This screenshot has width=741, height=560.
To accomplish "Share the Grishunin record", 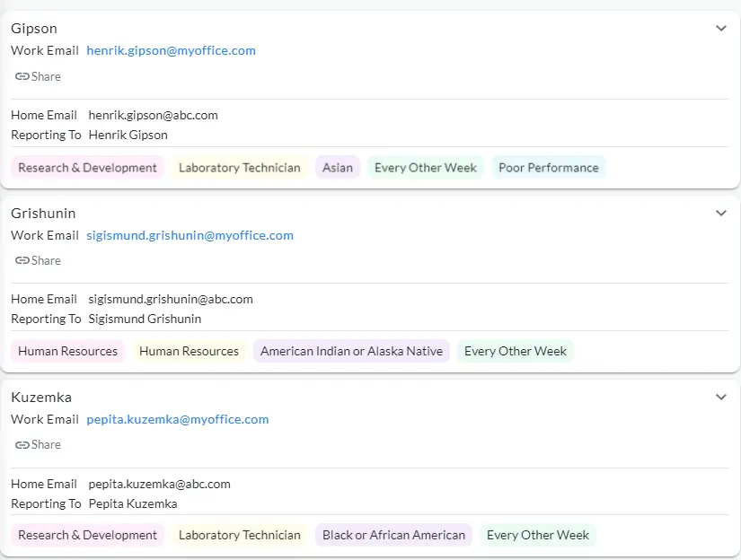I will 38,260.
